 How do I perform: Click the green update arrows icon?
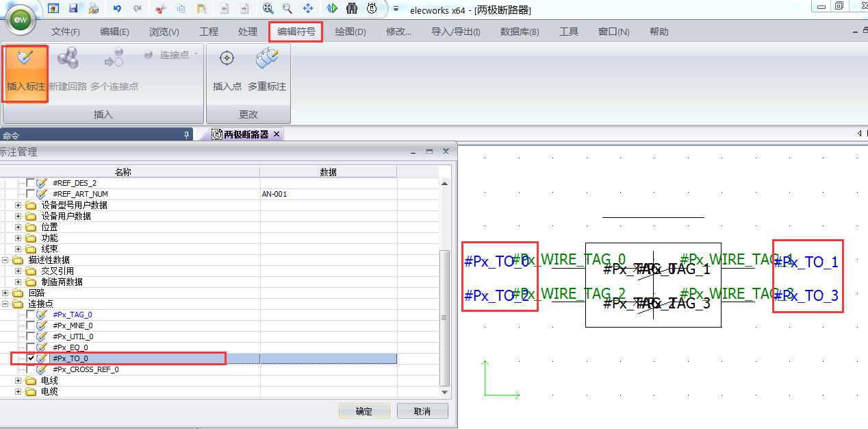tap(331, 8)
